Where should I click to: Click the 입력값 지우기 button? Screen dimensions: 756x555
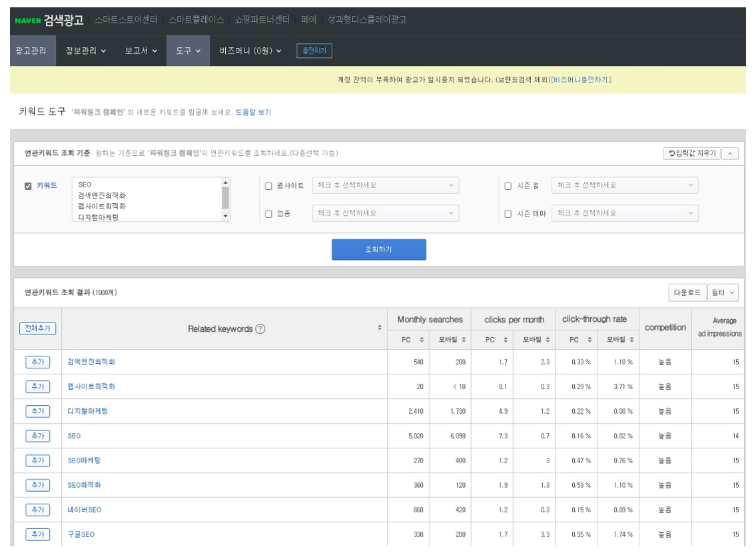tap(692, 153)
